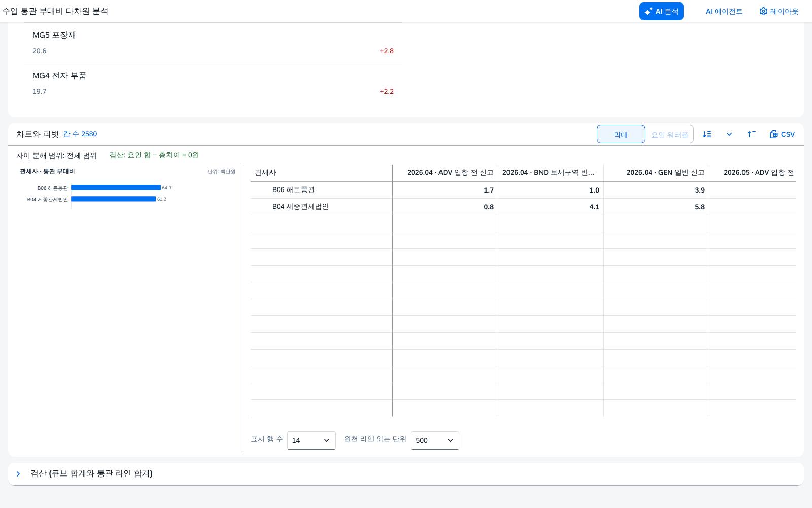Export the pivot table as CSV
This screenshot has width=812, height=508.
pyautogui.click(x=782, y=134)
